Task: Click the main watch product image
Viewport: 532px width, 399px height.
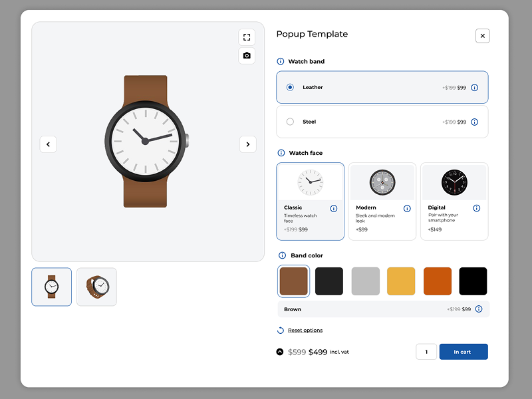Action: click(x=146, y=141)
